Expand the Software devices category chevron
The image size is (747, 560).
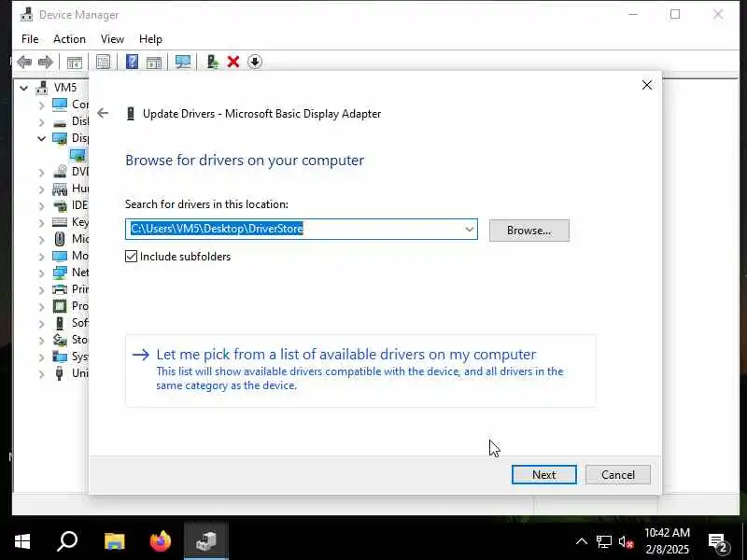click(x=41, y=323)
